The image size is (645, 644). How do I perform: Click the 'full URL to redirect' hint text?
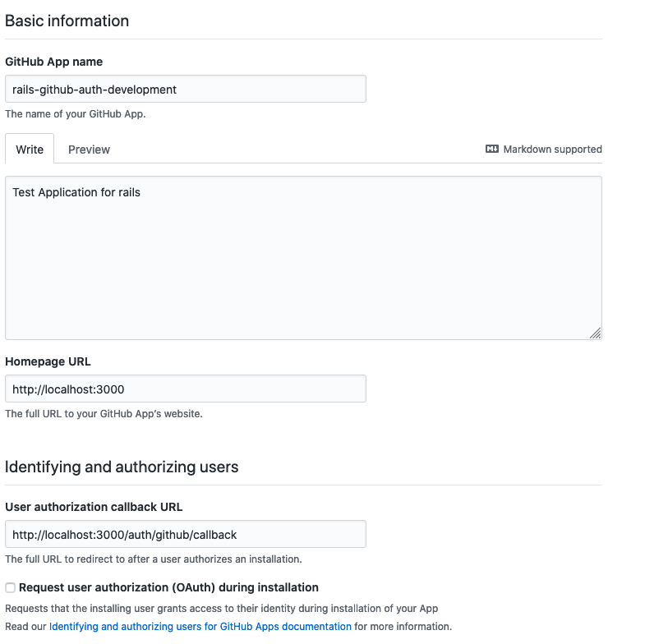154,559
